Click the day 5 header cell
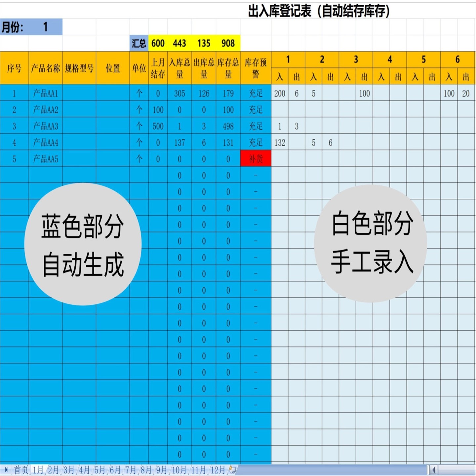 424,59
